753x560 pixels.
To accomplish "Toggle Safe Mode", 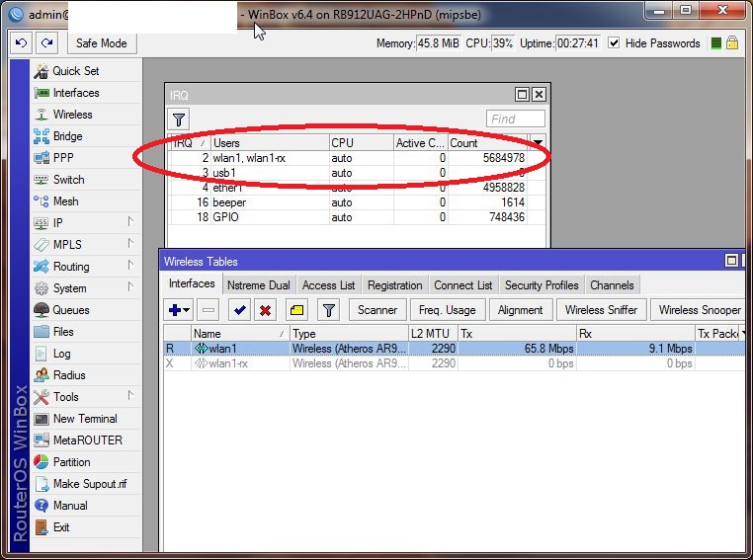I will [x=102, y=43].
